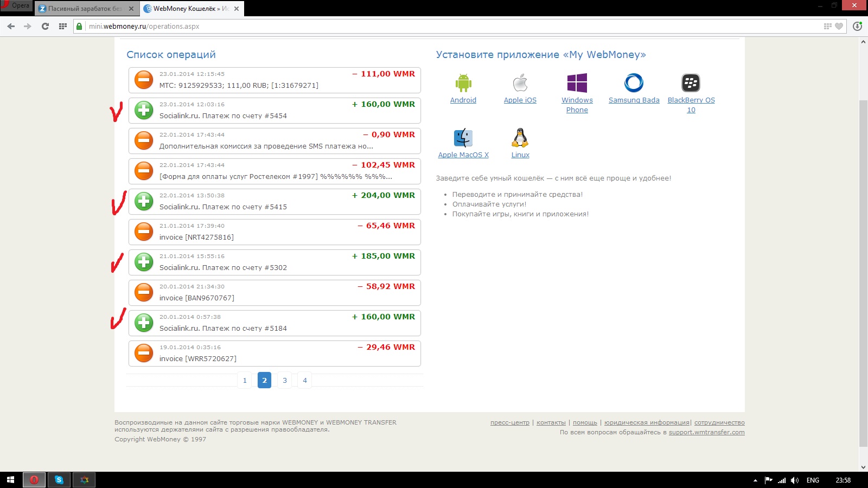Close the WebMoney Кошелёк tab
The image size is (868, 488).
click(237, 9)
